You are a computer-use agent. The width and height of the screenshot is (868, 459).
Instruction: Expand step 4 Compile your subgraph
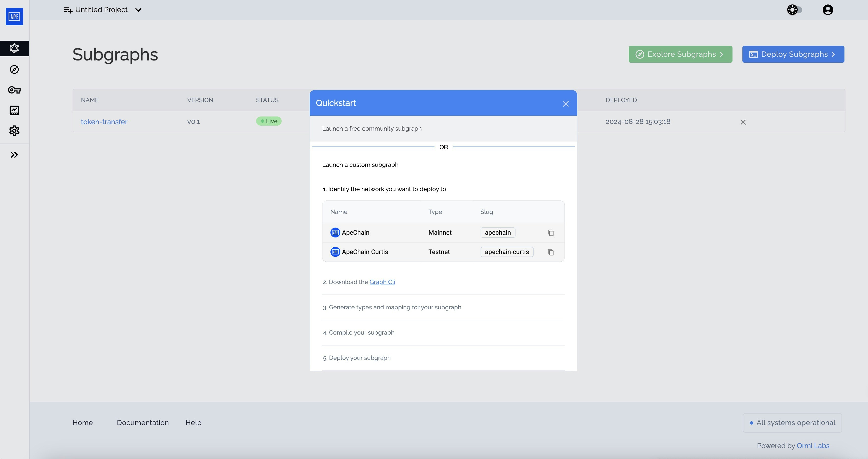pyautogui.click(x=443, y=333)
